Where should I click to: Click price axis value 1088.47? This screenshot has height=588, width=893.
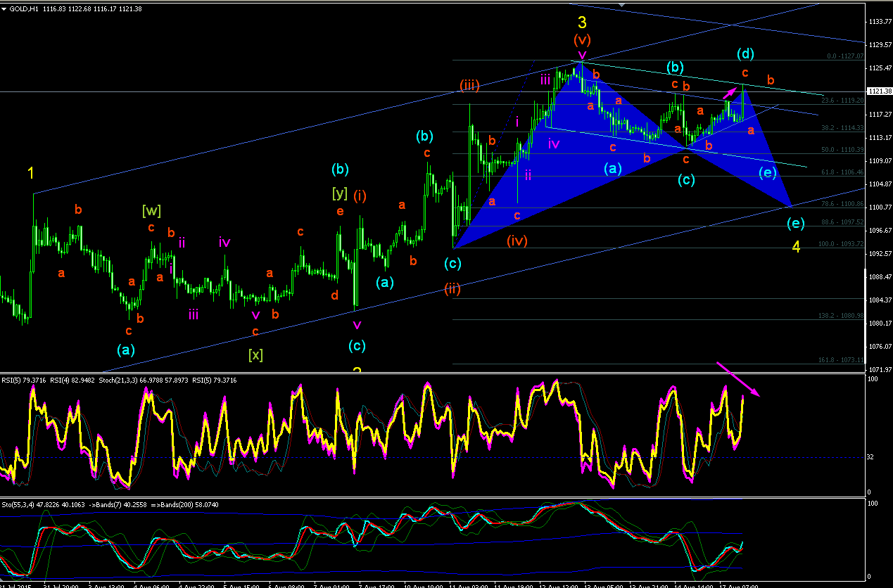[880, 277]
